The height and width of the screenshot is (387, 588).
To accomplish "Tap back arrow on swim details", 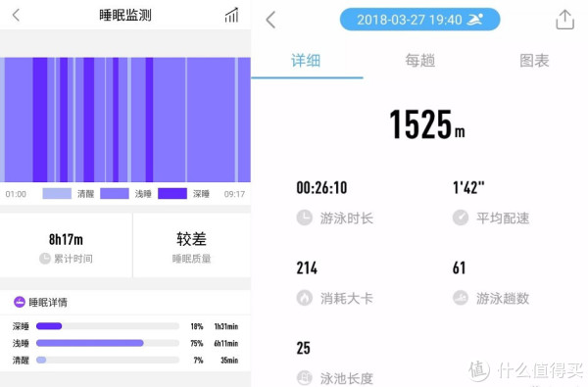I will [270, 20].
